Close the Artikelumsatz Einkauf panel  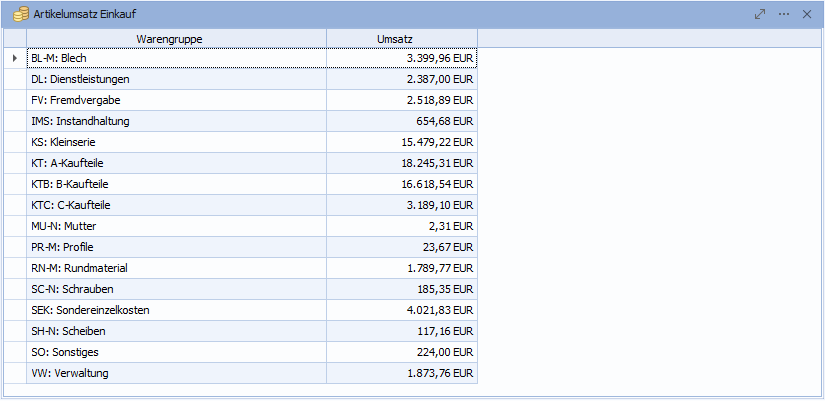[807, 14]
